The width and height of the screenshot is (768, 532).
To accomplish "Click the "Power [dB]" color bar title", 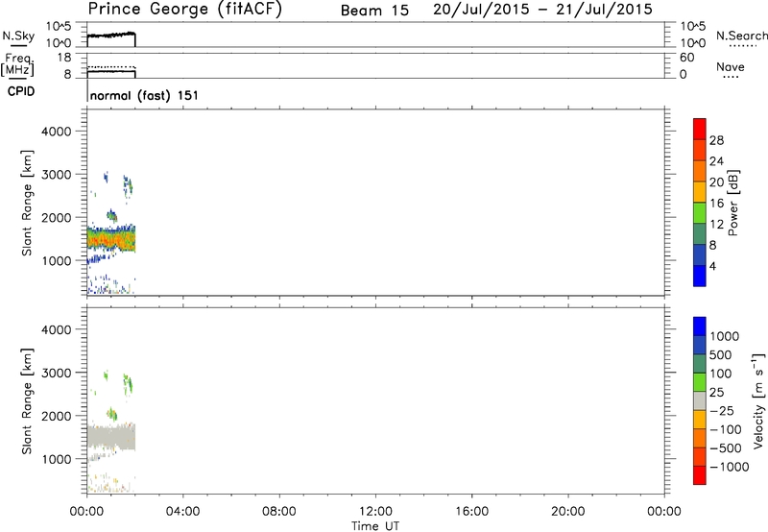I will click(x=732, y=203).
